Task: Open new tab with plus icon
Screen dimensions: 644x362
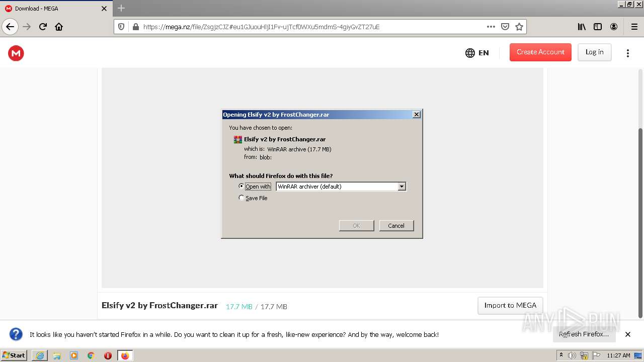Action: coord(121,8)
